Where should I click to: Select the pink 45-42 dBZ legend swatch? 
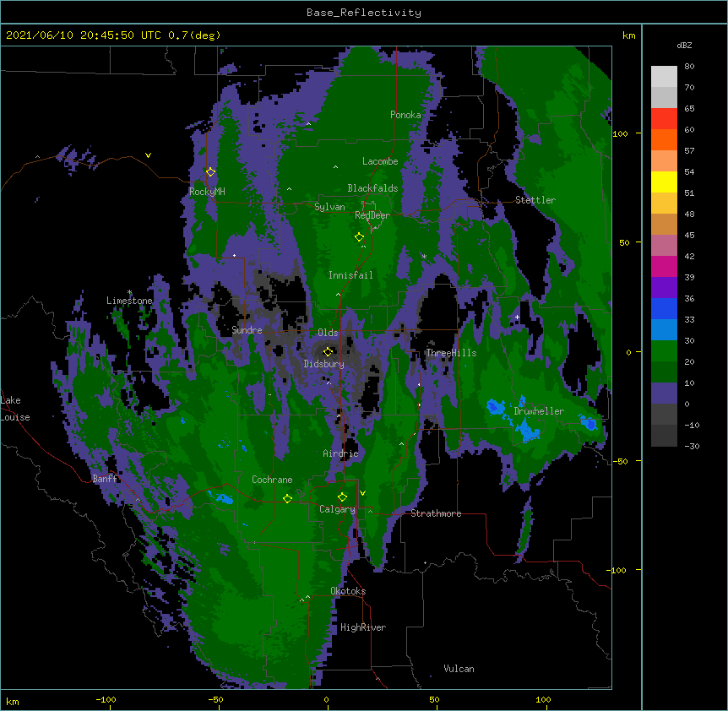(664, 246)
